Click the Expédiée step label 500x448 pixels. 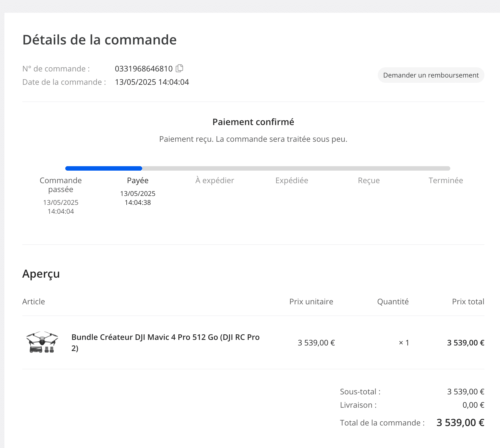[292, 180]
